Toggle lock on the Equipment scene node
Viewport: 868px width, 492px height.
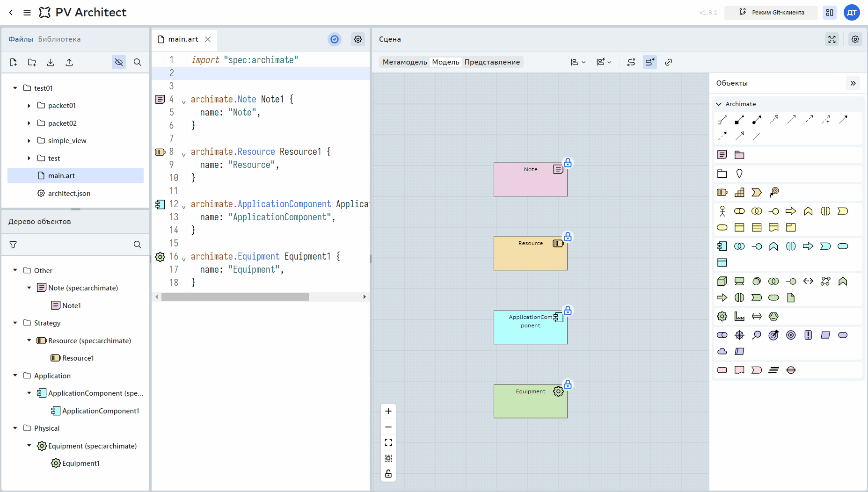coord(568,384)
